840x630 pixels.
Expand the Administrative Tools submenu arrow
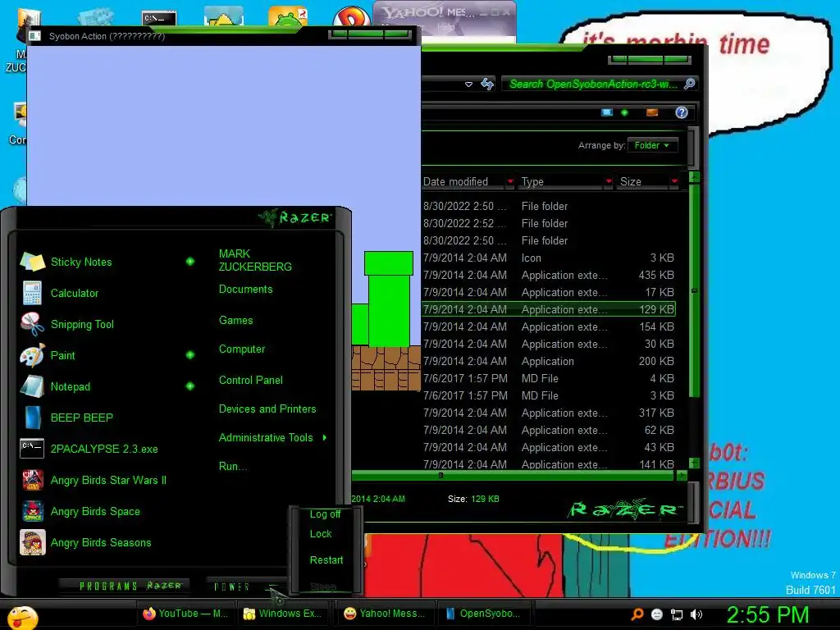click(x=325, y=438)
